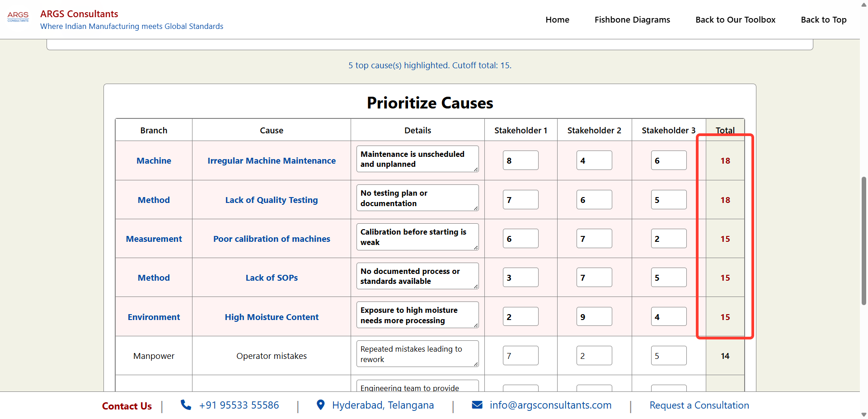868x419 pixels.
Task: Edit the 'No testing plan or documentation' details box
Action: pos(418,198)
